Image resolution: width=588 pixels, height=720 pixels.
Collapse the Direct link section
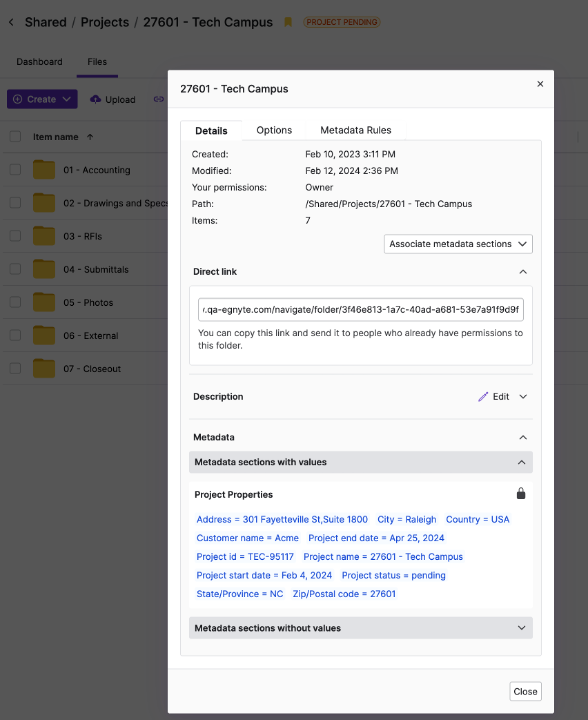pos(523,272)
